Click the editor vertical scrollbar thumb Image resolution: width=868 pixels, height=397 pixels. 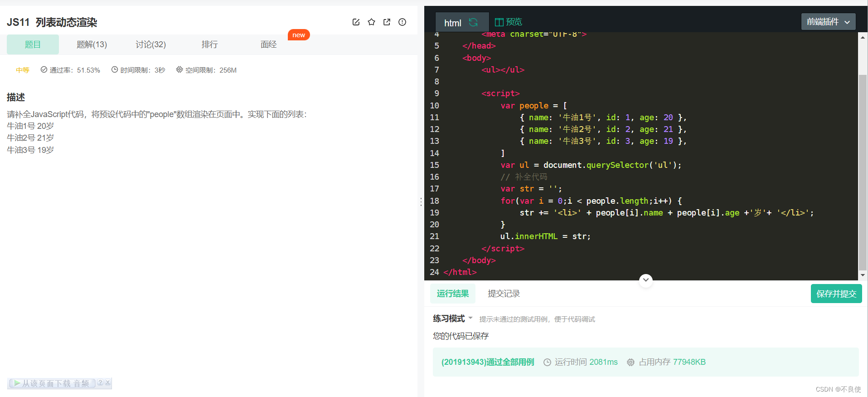[863, 172]
